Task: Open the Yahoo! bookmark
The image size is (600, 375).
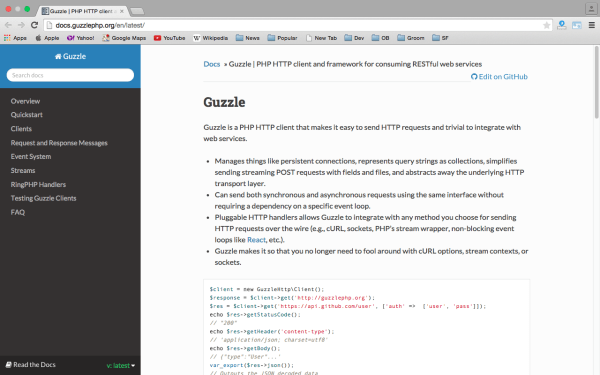Action: [80, 38]
